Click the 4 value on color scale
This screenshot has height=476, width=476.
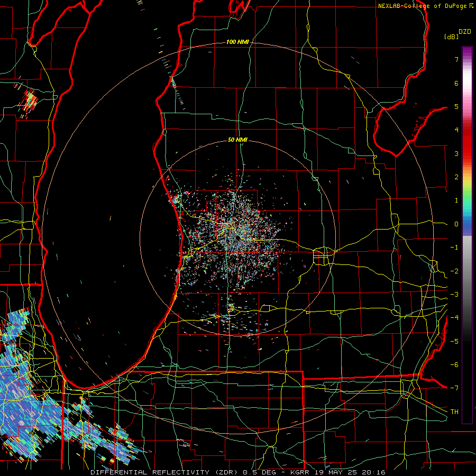pyautogui.click(x=456, y=130)
